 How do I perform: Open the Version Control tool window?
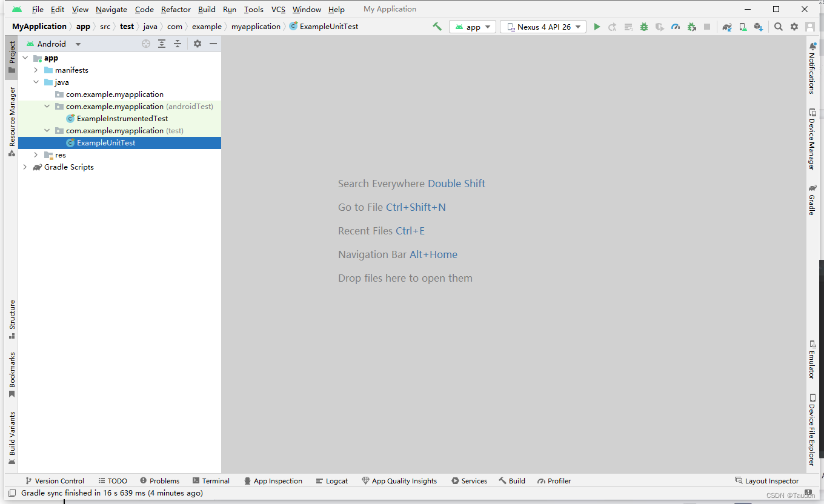pyautogui.click(x=55, y=481)
